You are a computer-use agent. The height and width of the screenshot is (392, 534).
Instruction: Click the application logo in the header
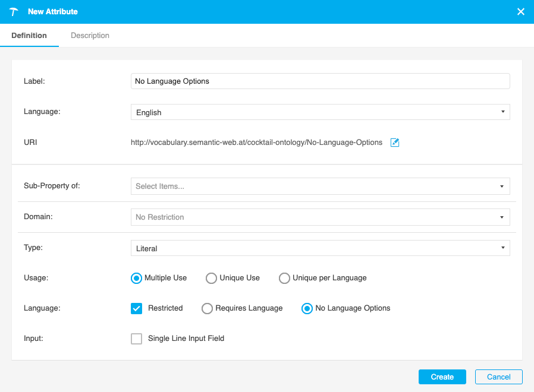(13, 11)
